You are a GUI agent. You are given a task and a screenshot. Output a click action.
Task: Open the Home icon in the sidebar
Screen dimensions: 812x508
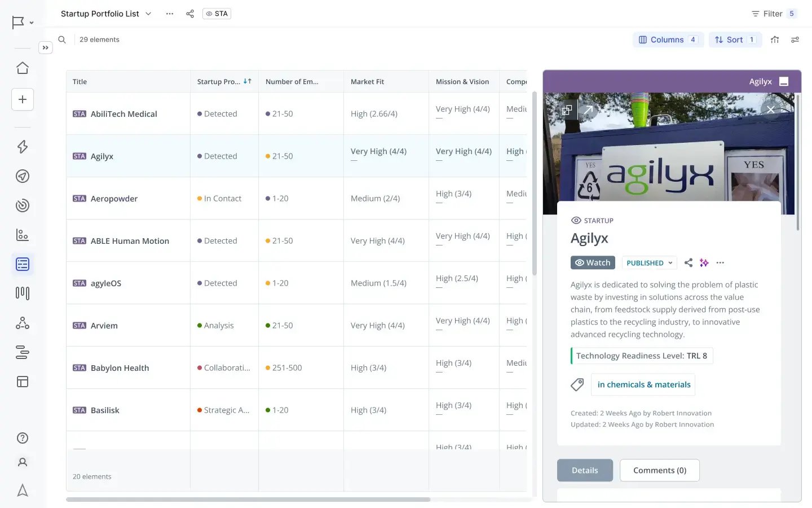(22, 67)
